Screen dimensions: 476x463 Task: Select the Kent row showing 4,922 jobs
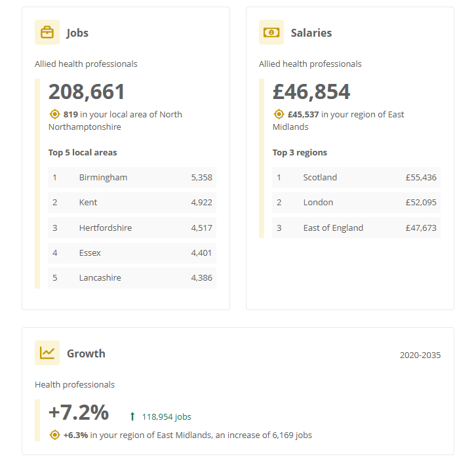click(132, 203)
